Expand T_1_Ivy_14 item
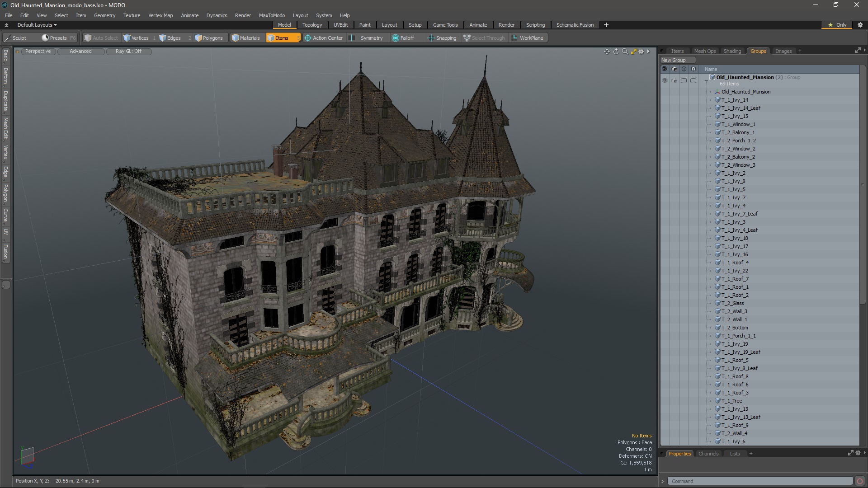868x488 pixels. click(x=711, y=100)
